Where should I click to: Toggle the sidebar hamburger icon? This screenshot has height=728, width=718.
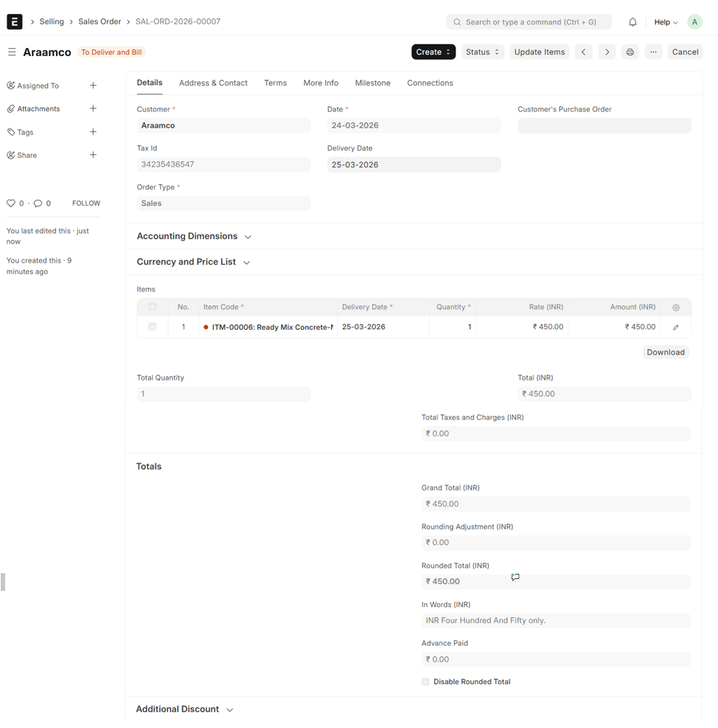12,52
